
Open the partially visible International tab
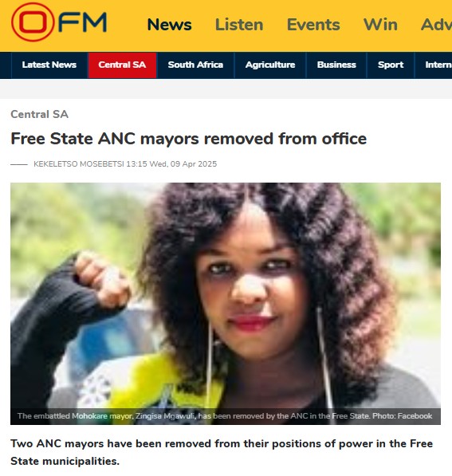[434, 65]
